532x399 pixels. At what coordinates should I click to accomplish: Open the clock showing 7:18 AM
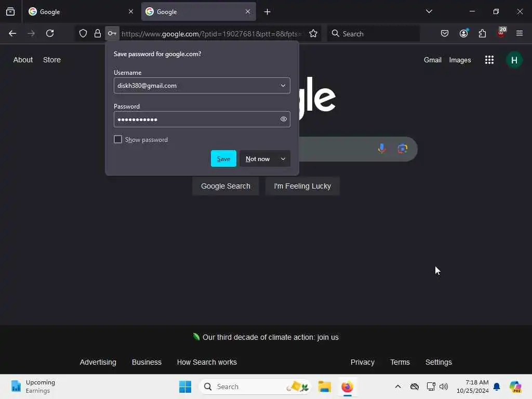click(473, 387)
